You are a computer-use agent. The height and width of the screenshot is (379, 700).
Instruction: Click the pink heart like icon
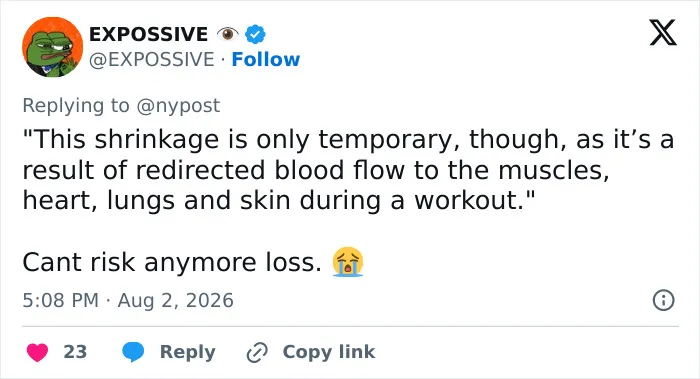pyautogui.click(x=37, y=352)
